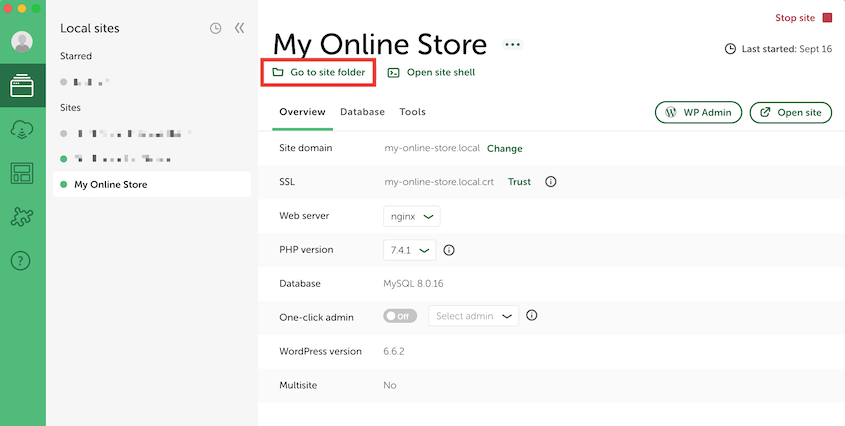Switch to the Tools tab
The image size is (845, 426).
point(412,112)
